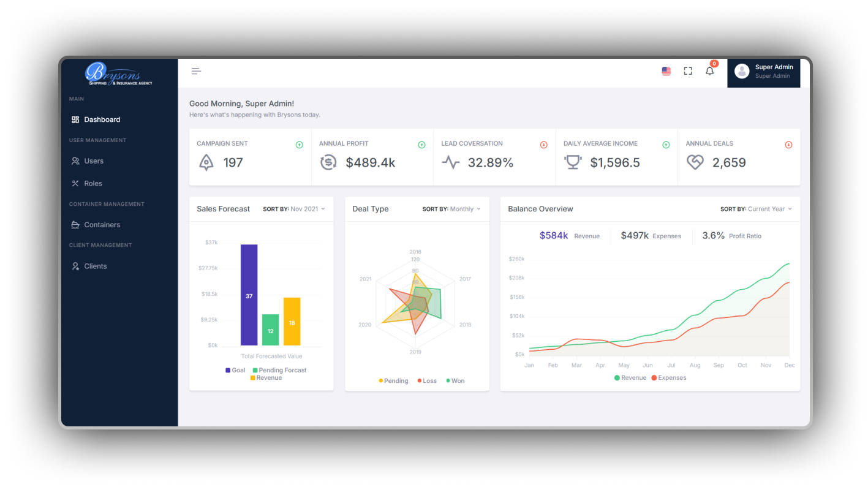This screenshot has height=487, width=868.
Task: Open the US flag language selector
Action: coord(666,71)
